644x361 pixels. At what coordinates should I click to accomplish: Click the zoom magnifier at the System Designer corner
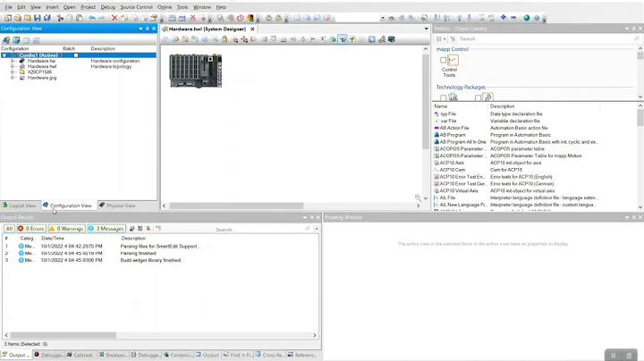pos(418,197)
